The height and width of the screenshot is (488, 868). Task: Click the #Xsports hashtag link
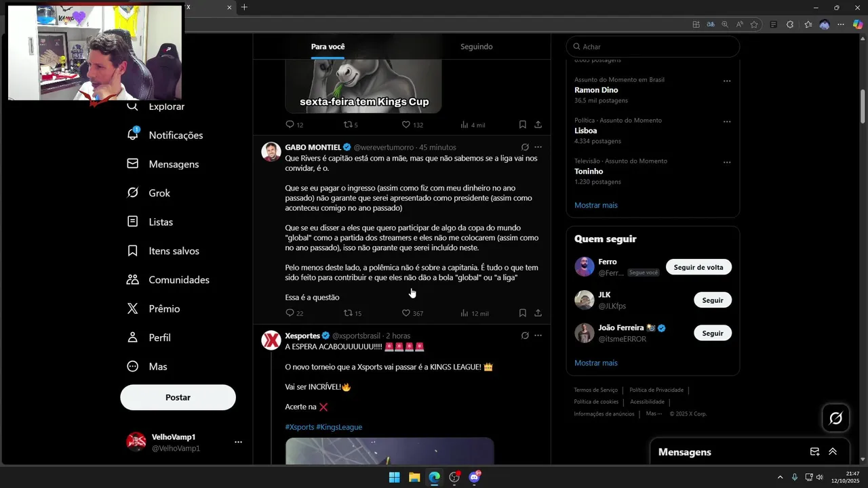pyautogui.click(x=300, y=427)
